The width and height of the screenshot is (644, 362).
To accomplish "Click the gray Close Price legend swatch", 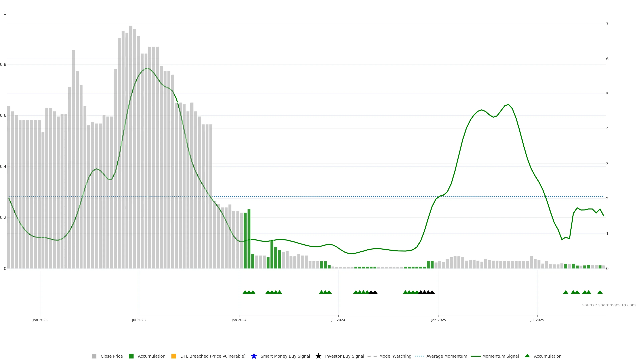I will click(x=94, y=356).
